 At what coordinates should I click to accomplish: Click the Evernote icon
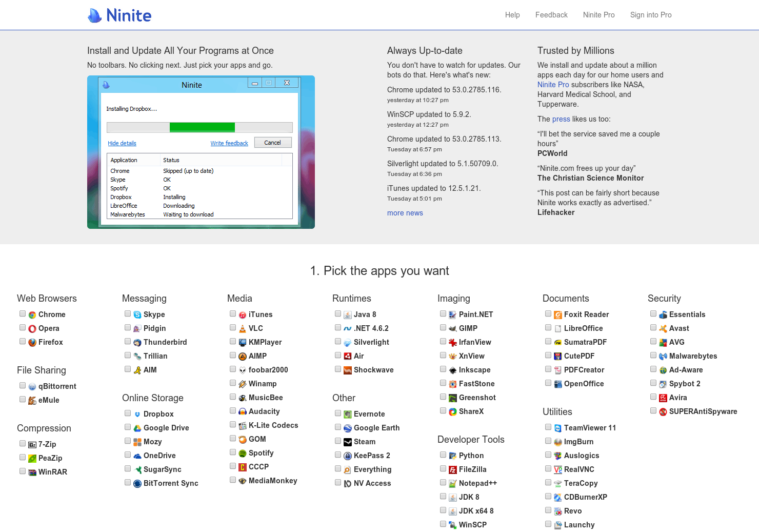pyautogui.click(x=348, y=415)
